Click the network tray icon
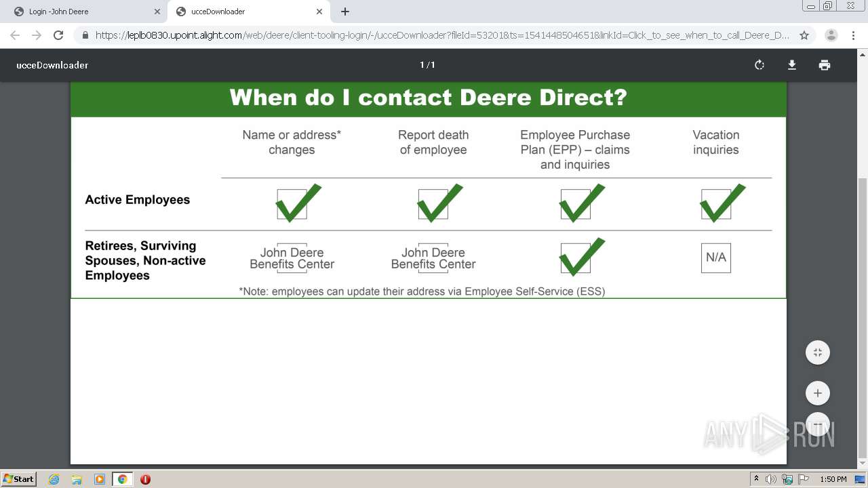 pyautogui.click(x=787, y=479)
